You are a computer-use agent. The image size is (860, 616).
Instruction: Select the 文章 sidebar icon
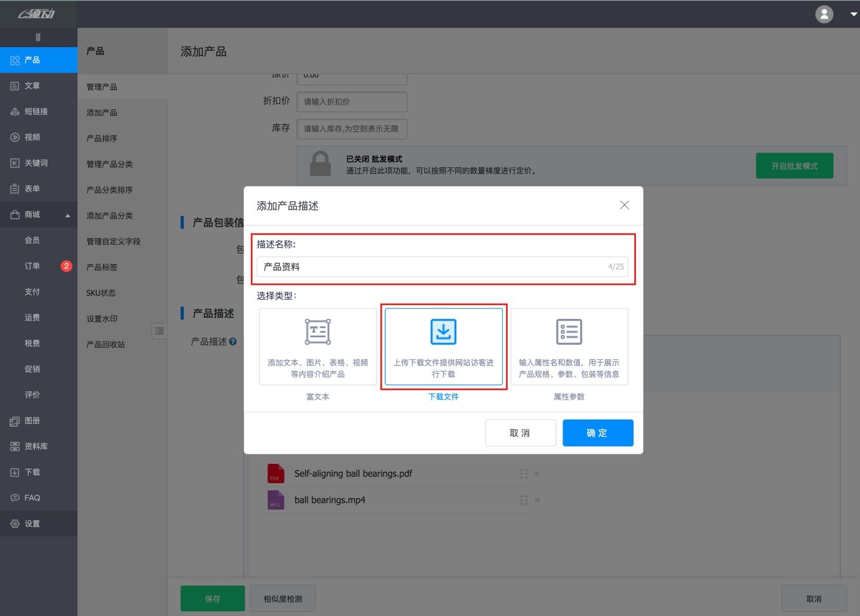coord(14,85)
